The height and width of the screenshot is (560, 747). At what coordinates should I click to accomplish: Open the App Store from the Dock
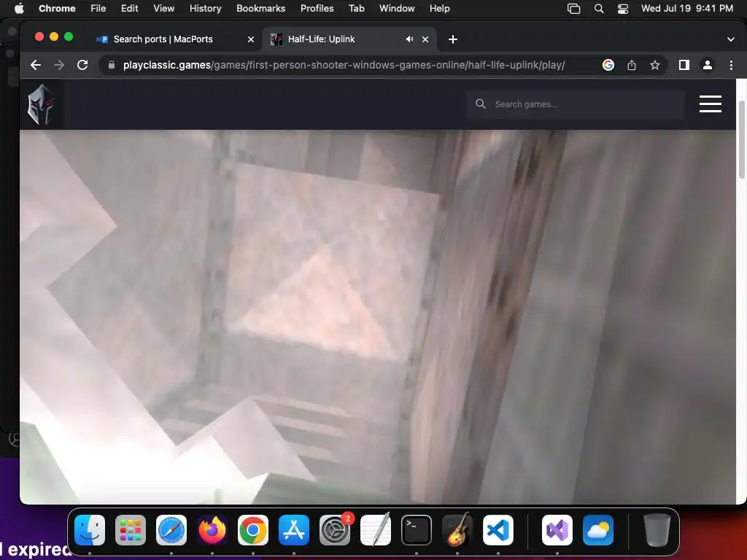(x=294, y=530)
